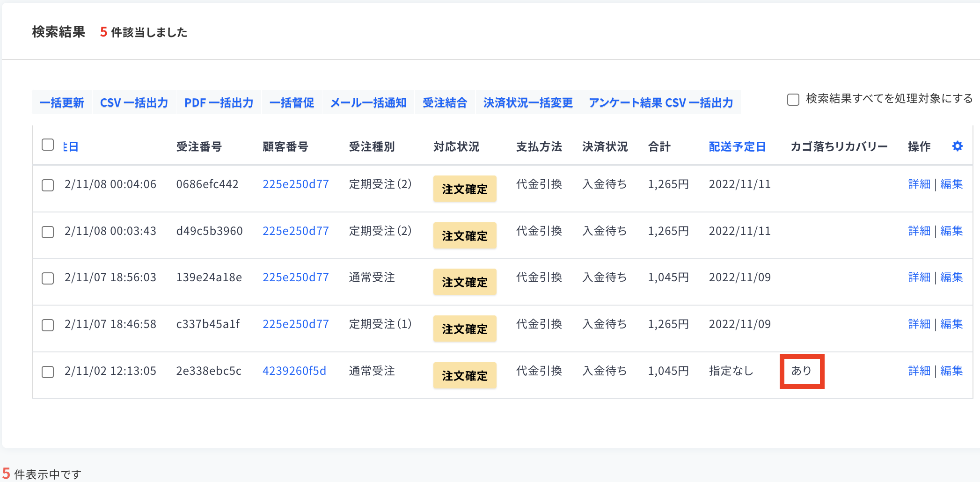Tick the checkbox for order 2e338ebc5c

click(48, 372)
